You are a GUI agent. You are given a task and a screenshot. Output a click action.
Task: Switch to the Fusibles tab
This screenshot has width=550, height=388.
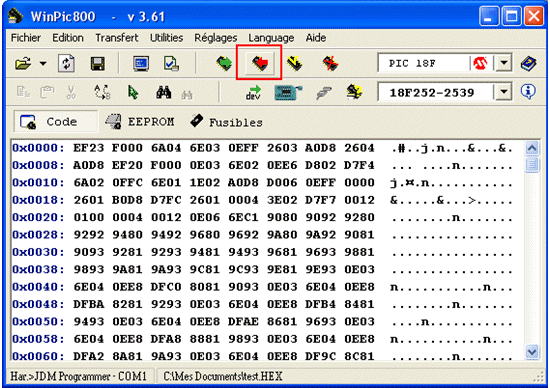pos(227,122)
